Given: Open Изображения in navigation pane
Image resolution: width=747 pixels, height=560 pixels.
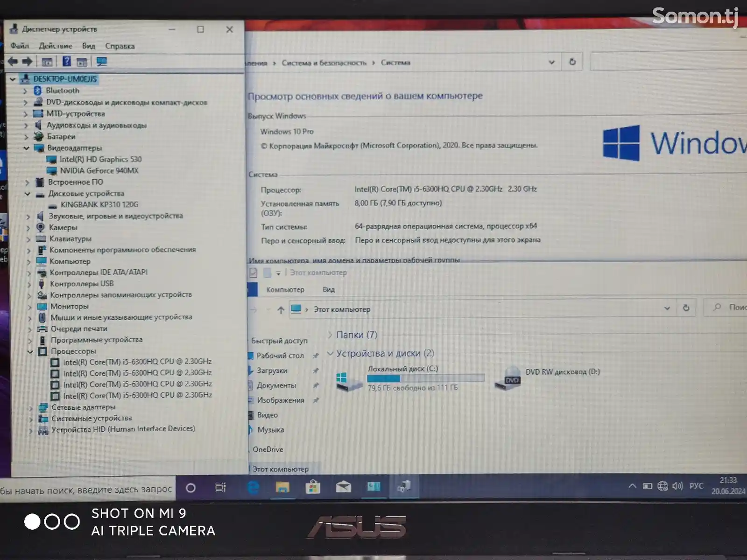Looking at the screenshot, I should pyautogui.click(x=281, y=400).
